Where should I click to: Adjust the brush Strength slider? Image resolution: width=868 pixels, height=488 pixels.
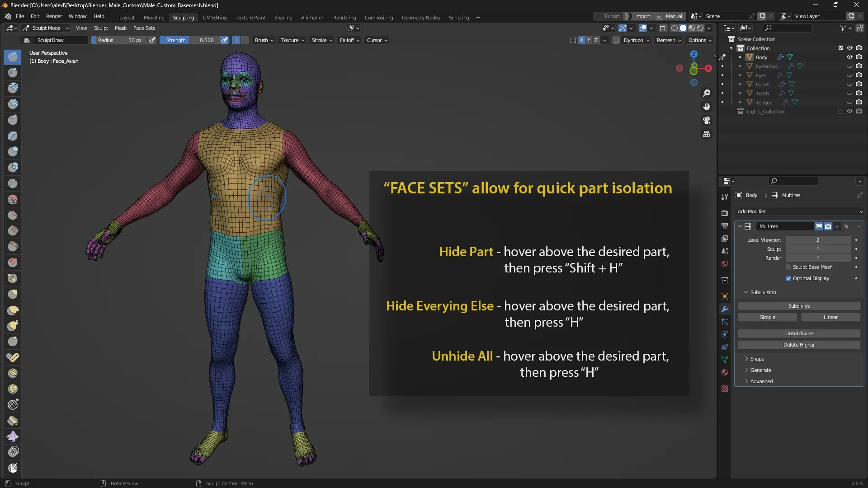pyautogui.click(x=190, y=40)
